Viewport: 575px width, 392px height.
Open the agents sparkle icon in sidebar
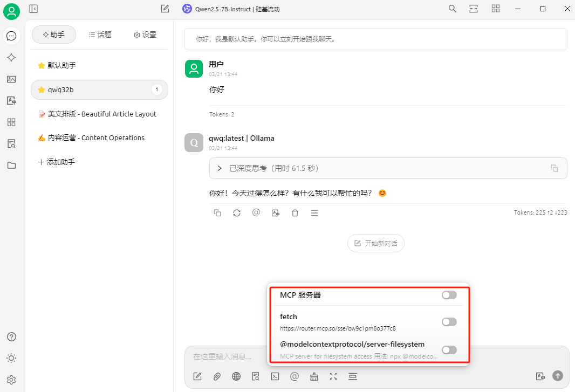(x=11, y=58)
